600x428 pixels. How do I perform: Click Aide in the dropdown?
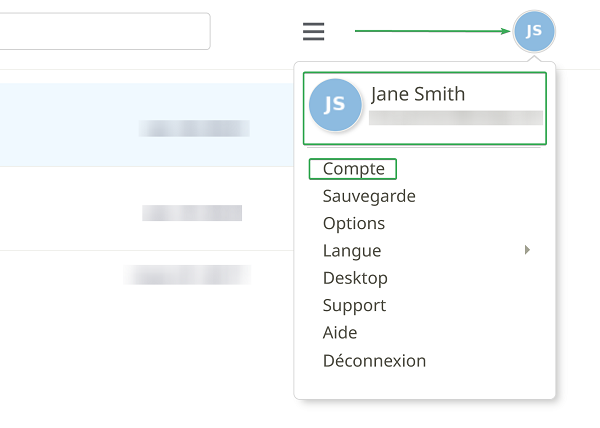pyautogui.click(x=340, y=333)
